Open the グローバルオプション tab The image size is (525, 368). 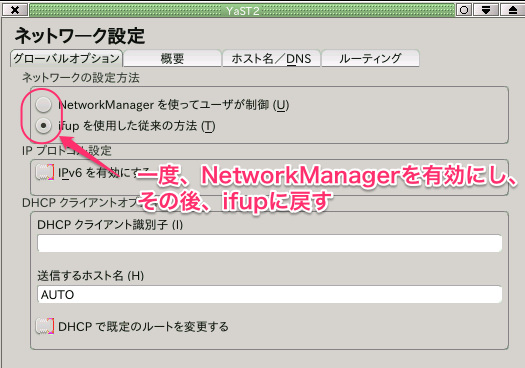[x=66, y=58]
